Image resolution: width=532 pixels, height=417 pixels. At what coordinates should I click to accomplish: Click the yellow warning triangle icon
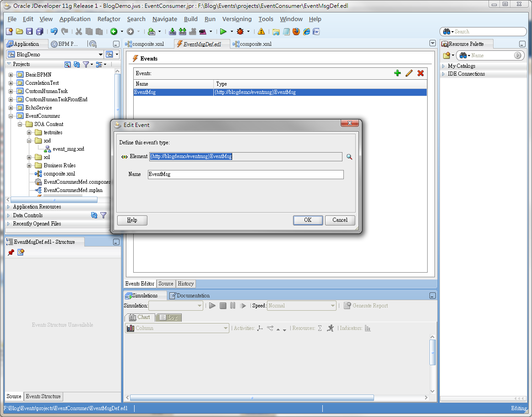pyautogui.click(x=261, y=32)
